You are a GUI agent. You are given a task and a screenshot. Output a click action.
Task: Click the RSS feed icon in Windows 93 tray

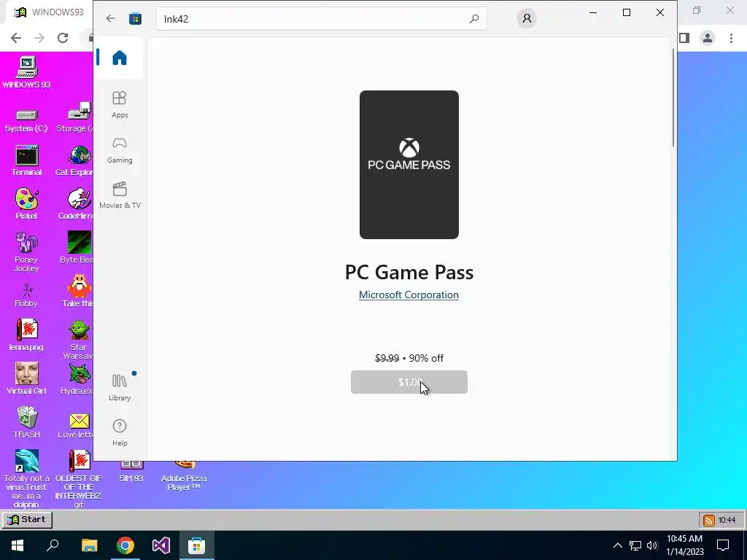click(x=709, y=520)
